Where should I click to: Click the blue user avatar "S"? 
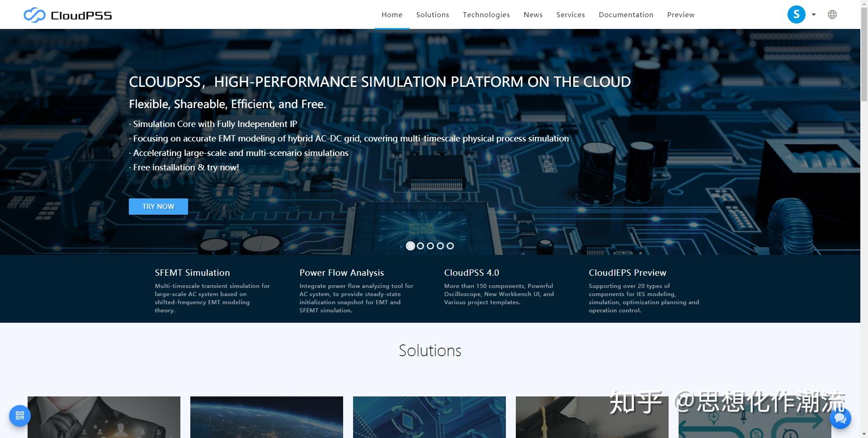(x=796, y=14)
